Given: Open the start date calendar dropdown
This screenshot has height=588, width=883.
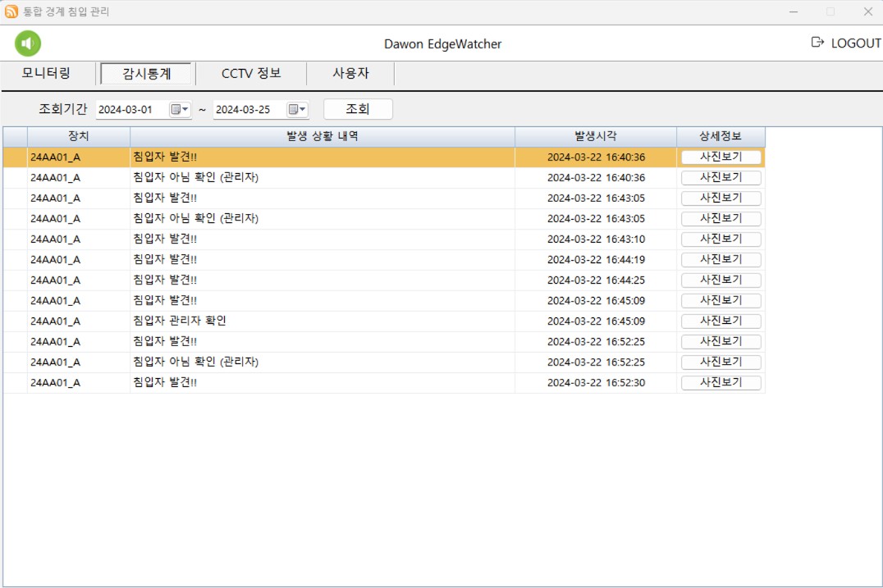Looking at the screenshot, I should click(x=180, y=110).
